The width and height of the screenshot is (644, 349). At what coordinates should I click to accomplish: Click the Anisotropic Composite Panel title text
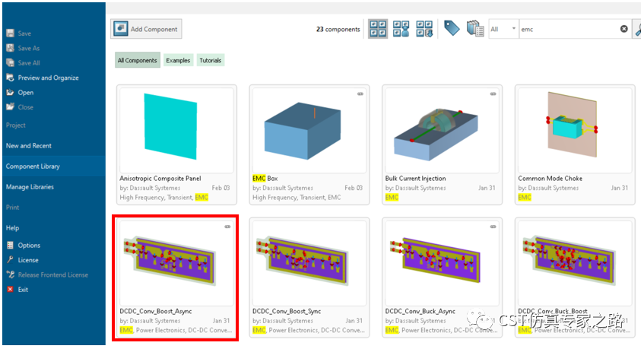pyautogui.click(x=160, y=178)
